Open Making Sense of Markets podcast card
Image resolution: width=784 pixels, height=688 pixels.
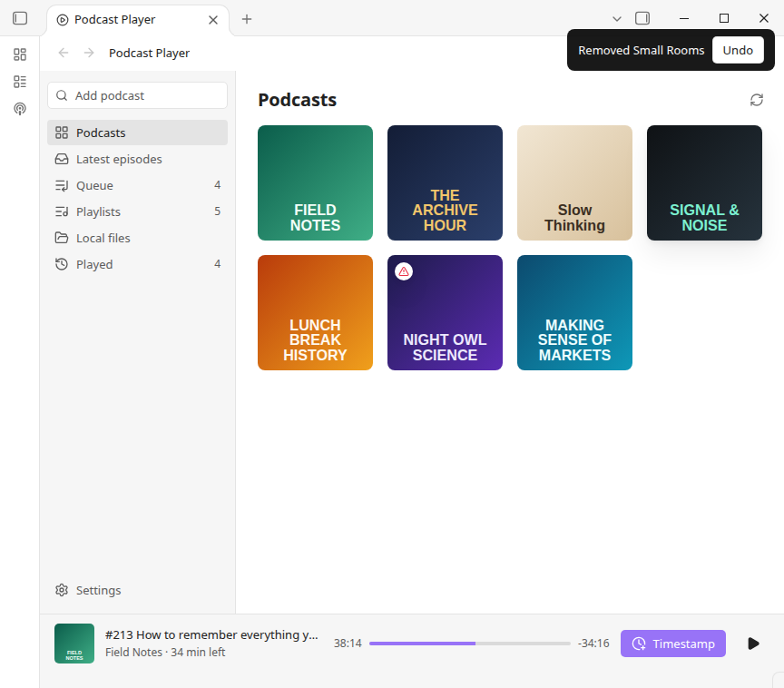point(575,313)
